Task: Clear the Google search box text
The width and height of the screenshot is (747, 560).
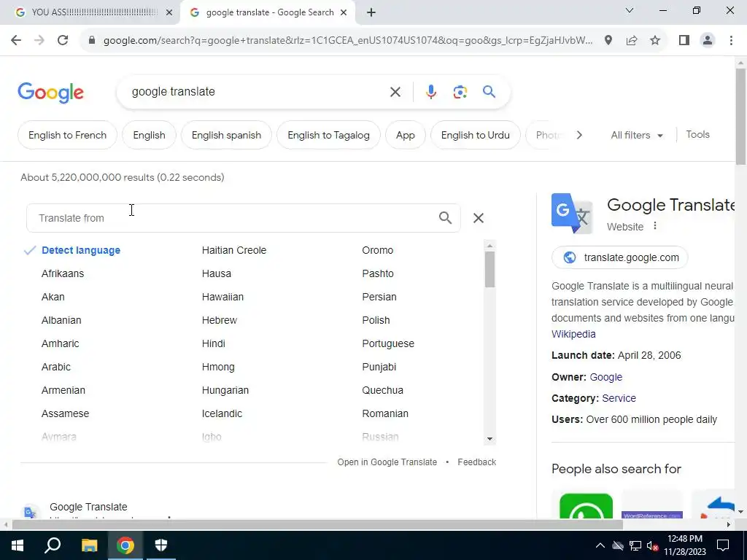Action: pyautogui.click(x=395, y=92)
